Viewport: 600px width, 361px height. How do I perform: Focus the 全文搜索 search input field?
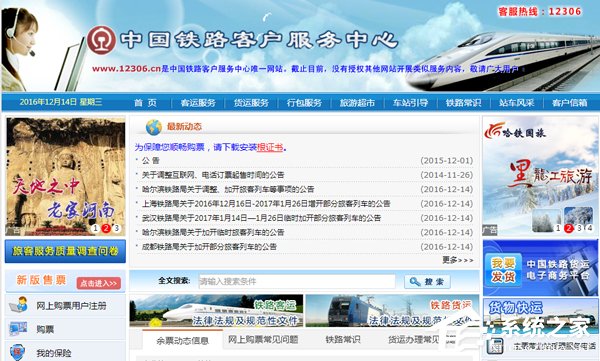coord(297,282)
